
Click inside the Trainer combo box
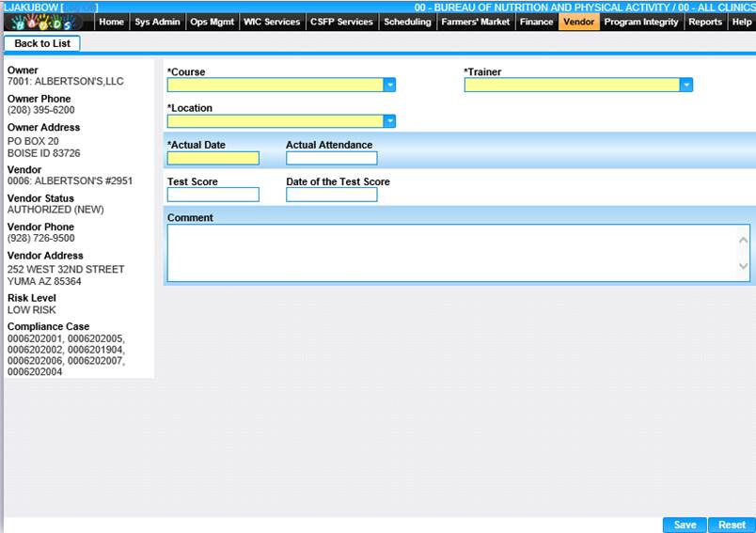pyautogui.click(x=573, y=85)
